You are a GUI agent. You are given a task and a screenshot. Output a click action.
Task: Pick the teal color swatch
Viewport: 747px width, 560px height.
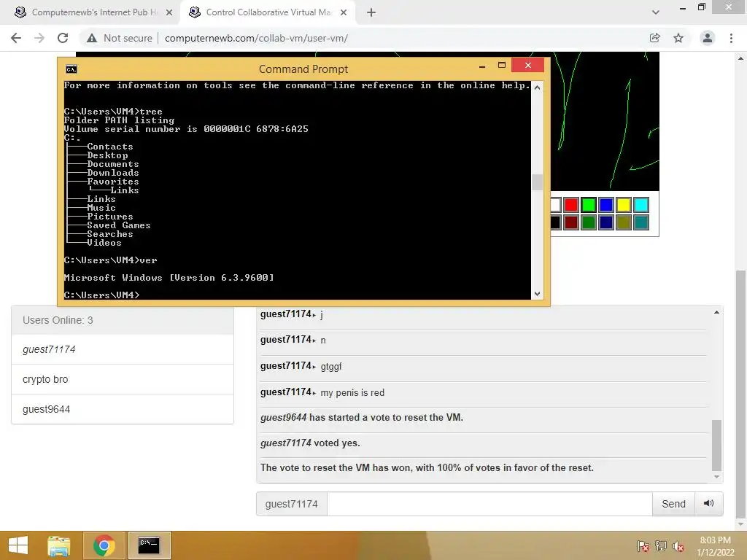(x=641, y=222)
